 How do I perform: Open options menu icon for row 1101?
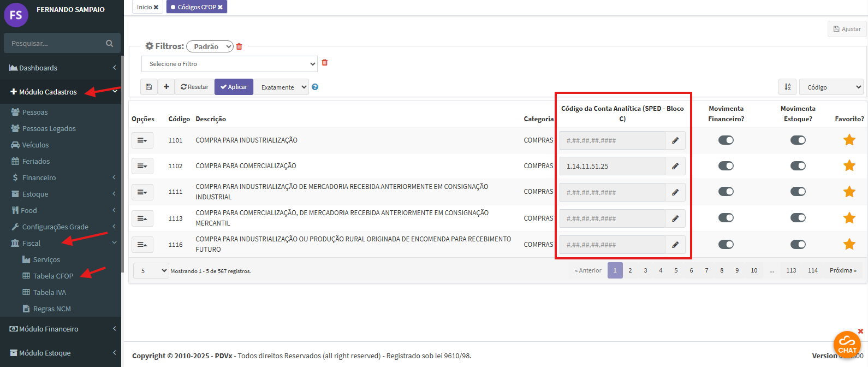pyautogui.click(x=142, y=140)
